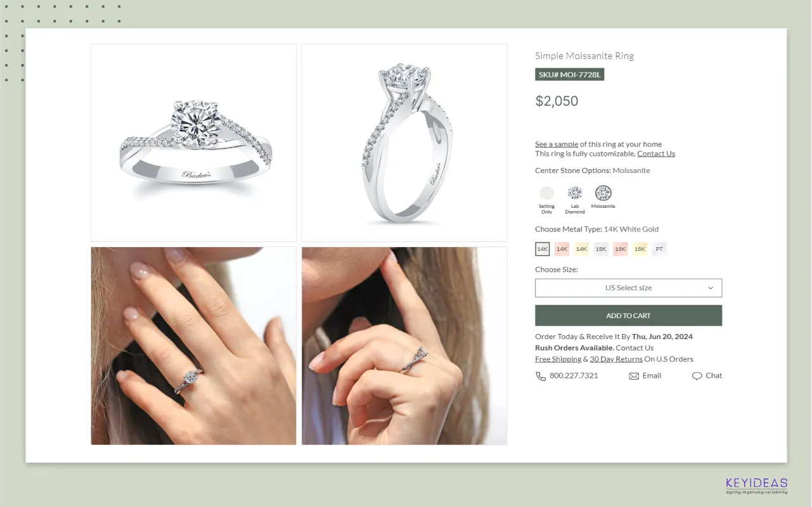Image resolution: width=812 pixels, height=507 pixels.
Task: Click the Free Shipping link
Action: pyautogui.click(x=558, y=359)
